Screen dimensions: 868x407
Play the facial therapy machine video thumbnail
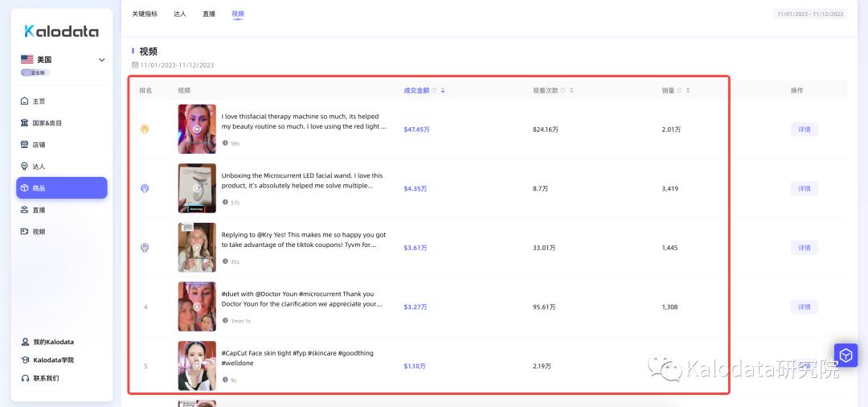click(x=197, y=129)
